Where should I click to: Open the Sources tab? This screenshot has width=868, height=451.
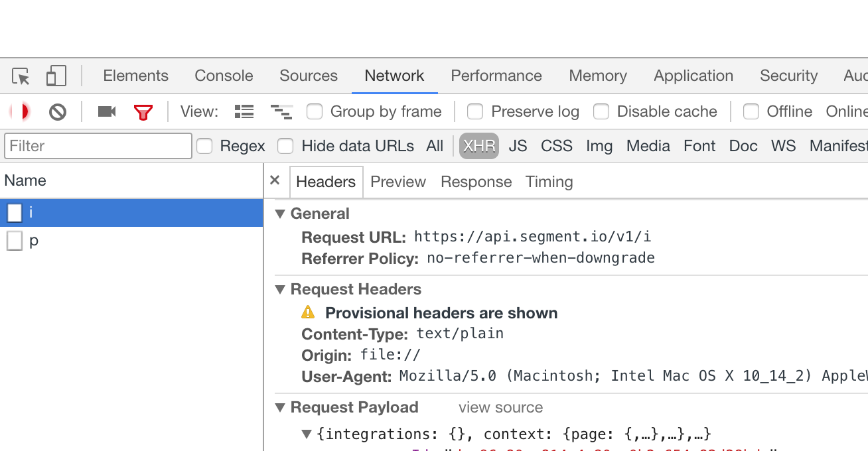pyautogui.click(x=309, y=76)
